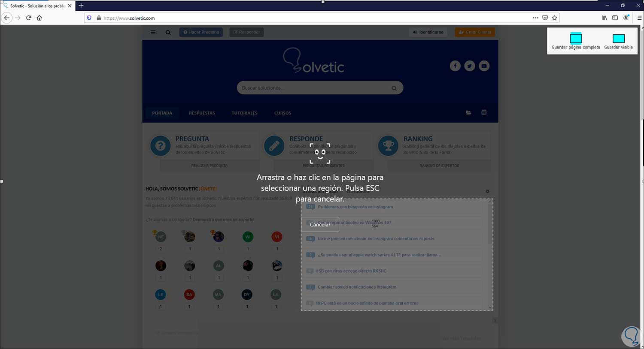Switch to the TUTORIALES tab
The height and width of the screenshot is (349, 644).
coord(244,113)
